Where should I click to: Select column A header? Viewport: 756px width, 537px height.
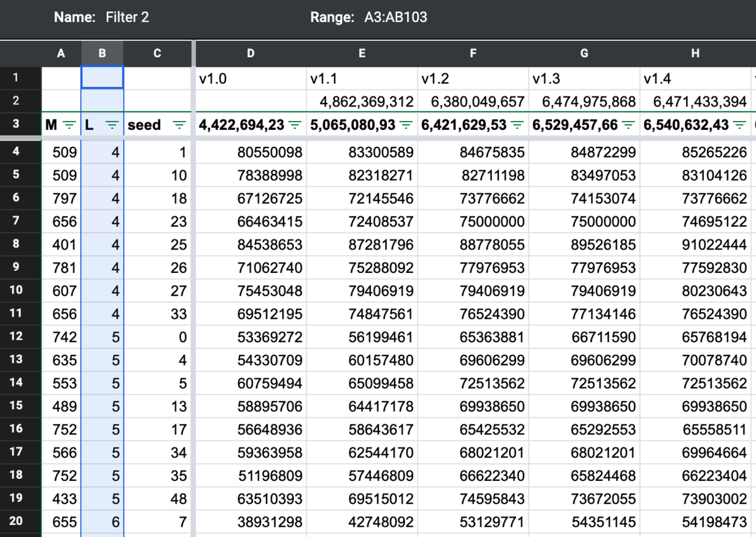click(x=61, y=54)
